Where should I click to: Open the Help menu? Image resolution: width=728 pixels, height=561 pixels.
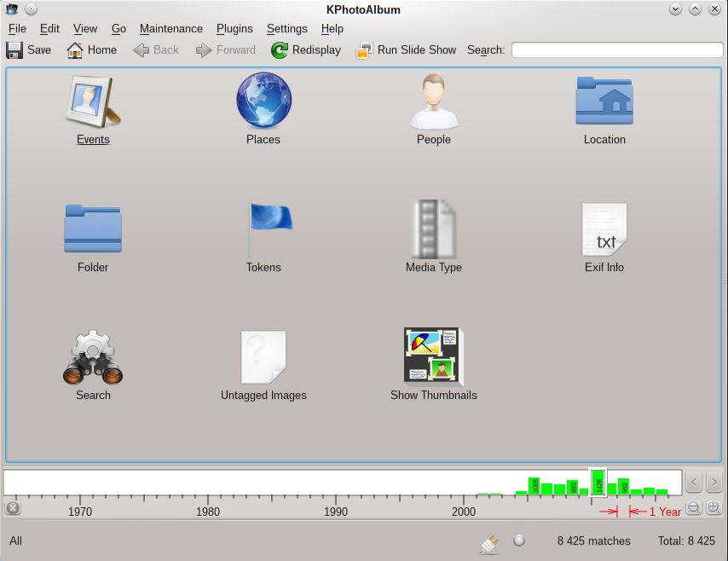click(332, 29)
